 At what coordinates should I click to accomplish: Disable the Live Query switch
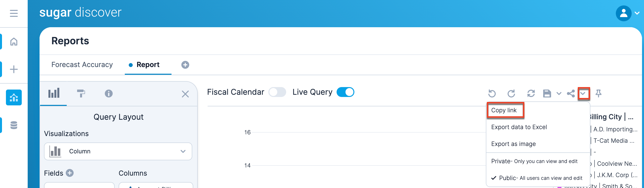pos(345,92)
